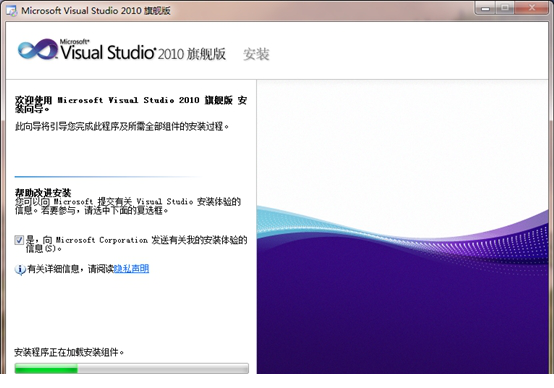Click the 安装 header label
The width and height of the screenshot is (554, 388).
click(256, 54)
